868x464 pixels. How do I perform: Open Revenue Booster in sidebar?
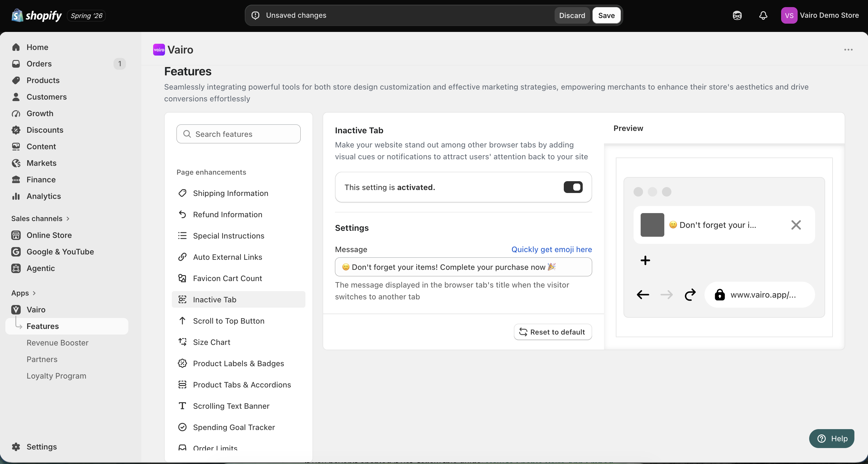(x=57, y=342)
